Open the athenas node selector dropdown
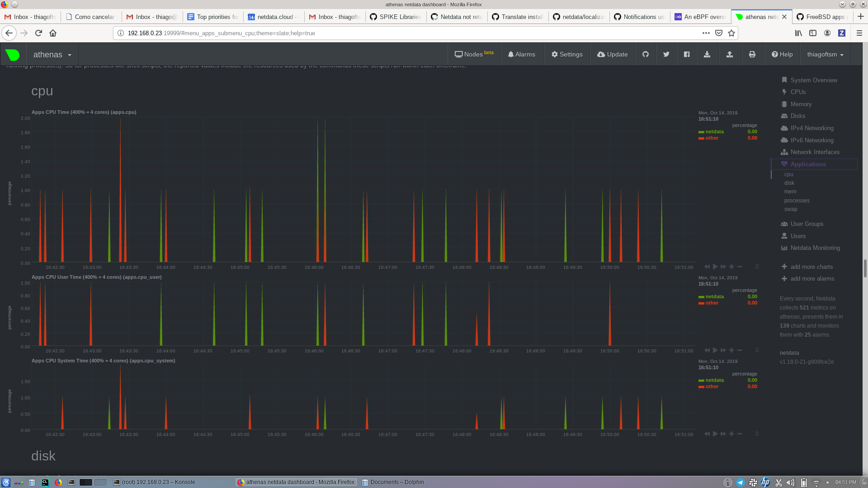 click(52, 54)
